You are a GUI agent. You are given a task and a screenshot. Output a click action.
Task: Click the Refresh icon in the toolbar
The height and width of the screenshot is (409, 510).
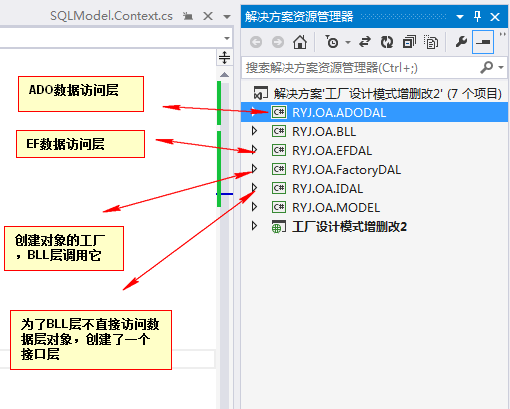point(387,42)
